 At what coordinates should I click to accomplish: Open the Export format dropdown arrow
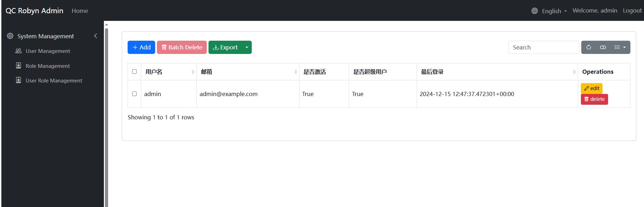point(247,47)
